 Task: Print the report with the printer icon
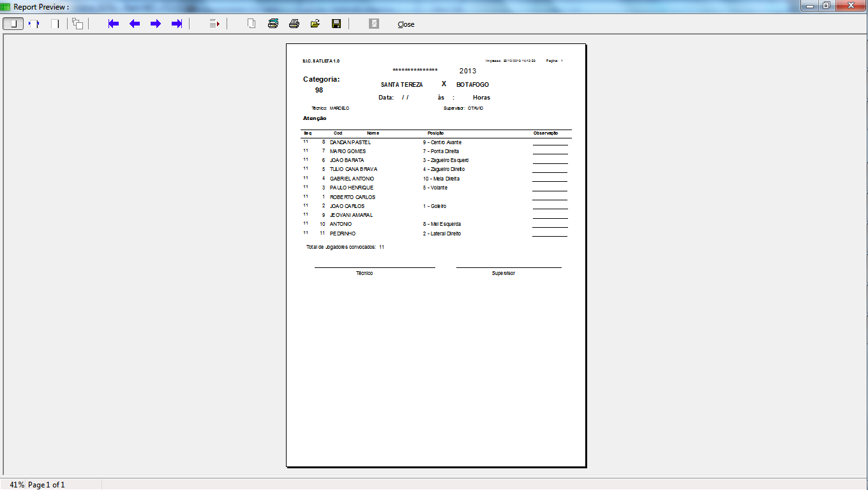(x=294, y=24)
